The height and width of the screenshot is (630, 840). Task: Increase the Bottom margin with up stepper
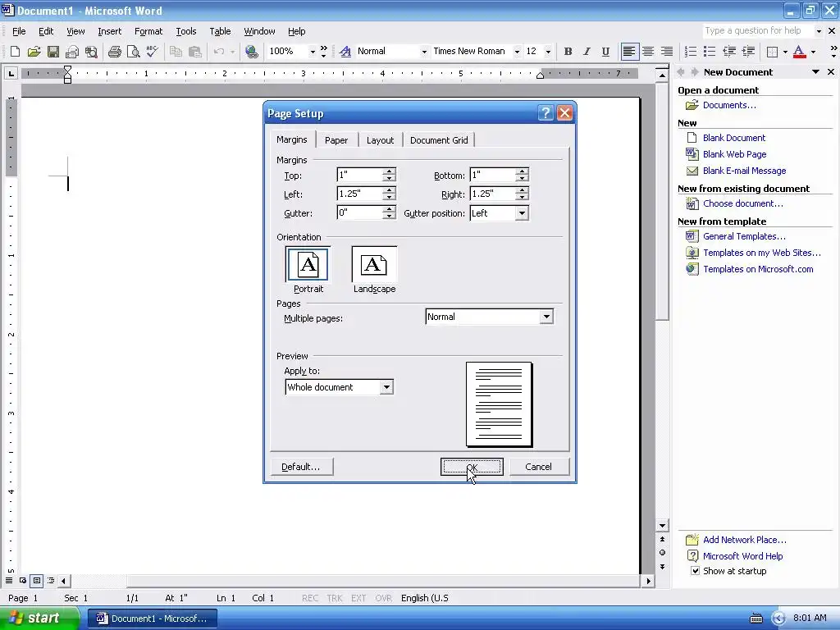coord(522,171)
